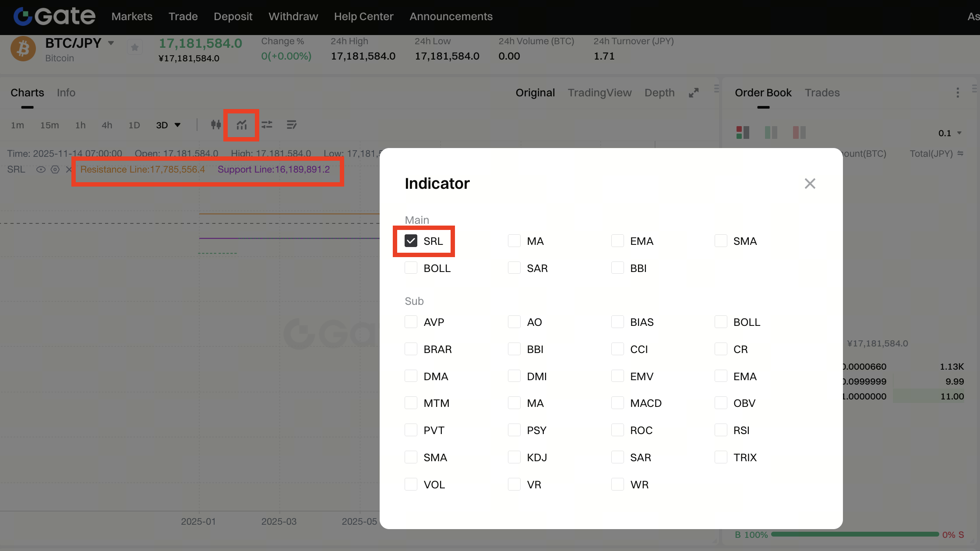Click the indicator chart icon in toolbar
980x551 pixels.
coord(242,125)
